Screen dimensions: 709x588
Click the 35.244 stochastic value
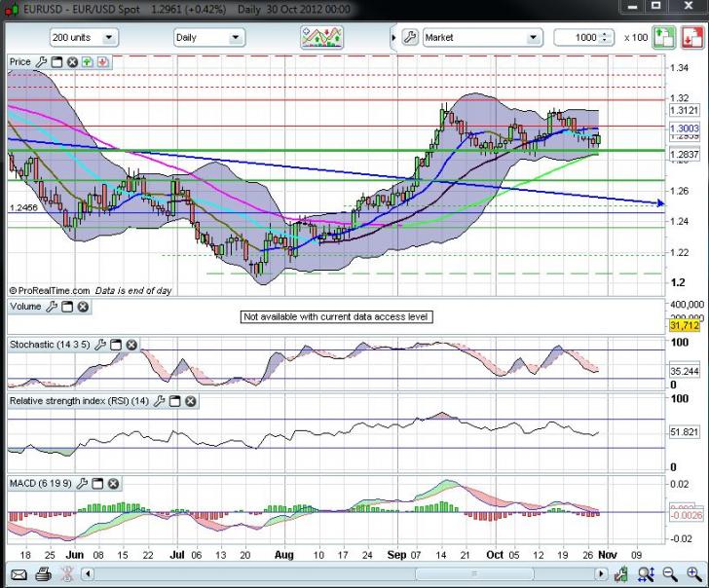[684, 371]
